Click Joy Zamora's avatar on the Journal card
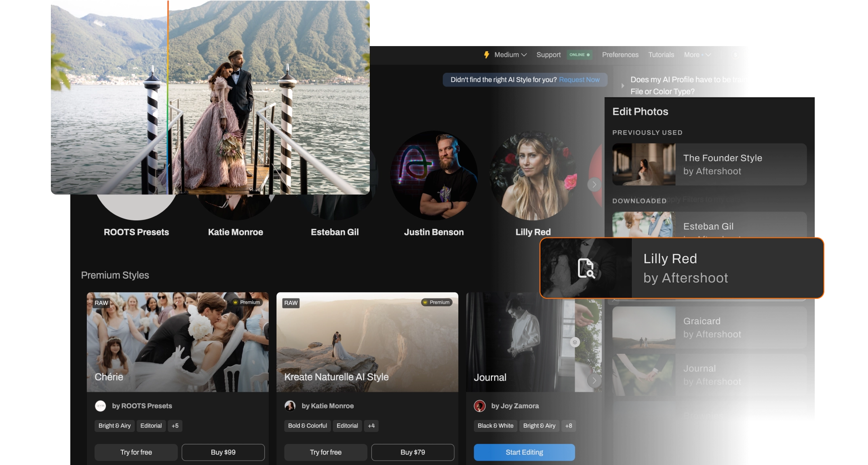868x465 pixels. tap(480, 406)
